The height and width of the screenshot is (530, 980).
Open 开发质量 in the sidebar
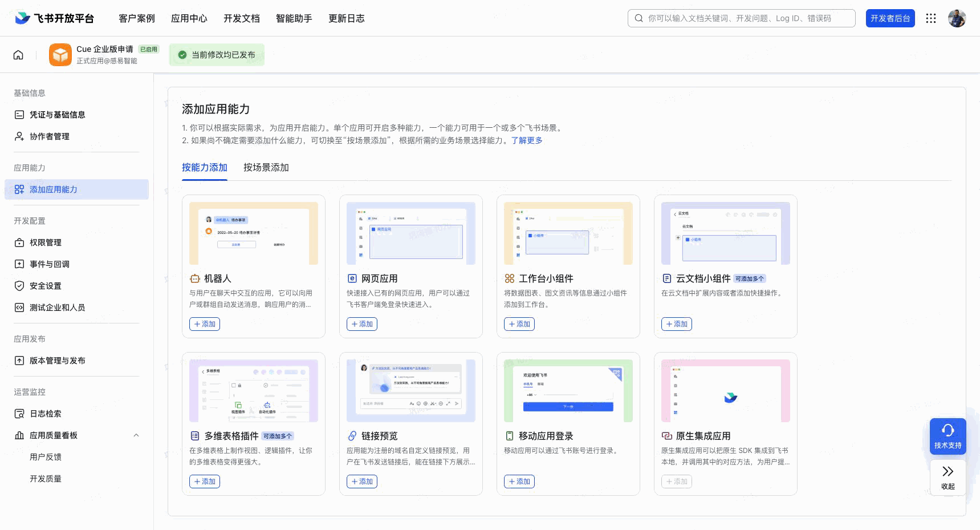click(x=46, y=479)
